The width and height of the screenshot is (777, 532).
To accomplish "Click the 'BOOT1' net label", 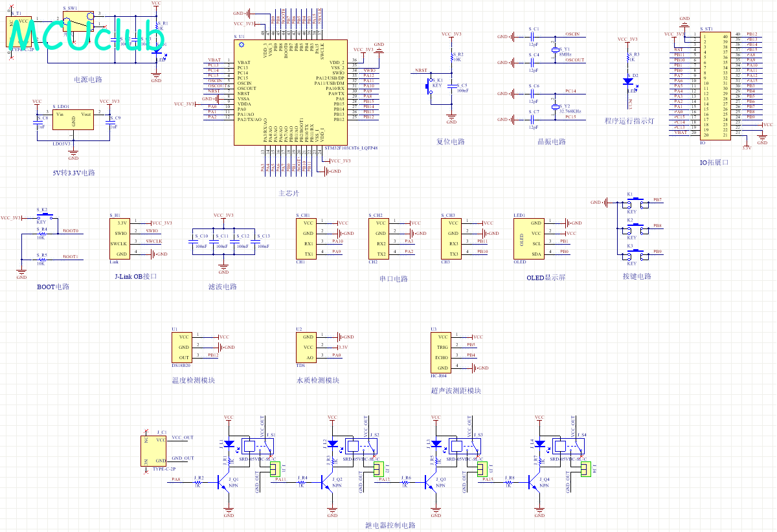I will pyautogui.click(x=71, y=257).
